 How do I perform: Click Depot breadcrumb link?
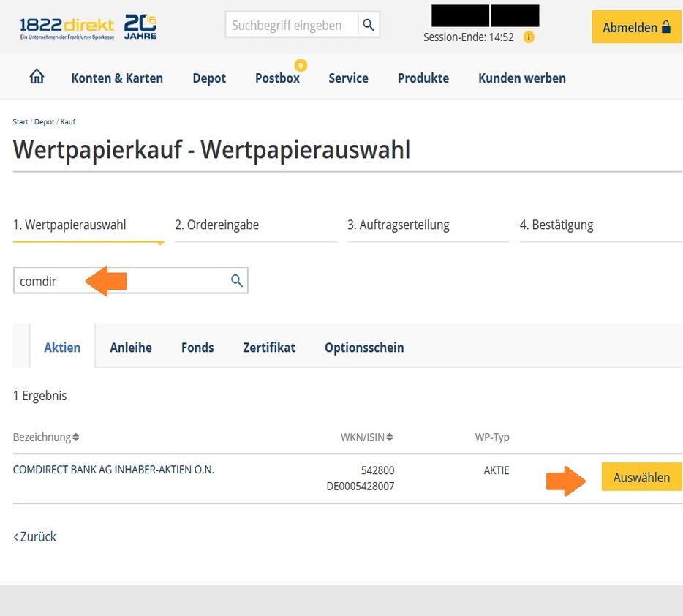point(45,121)
